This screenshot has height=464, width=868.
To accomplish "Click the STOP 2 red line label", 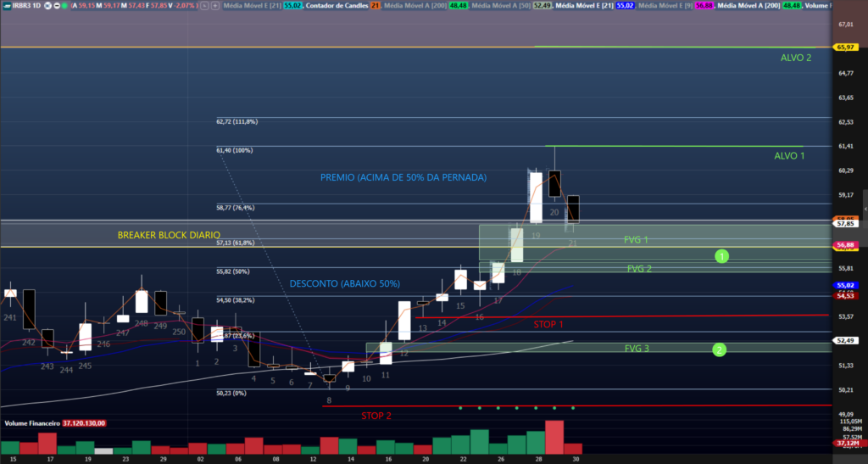I will coord(376,416).
